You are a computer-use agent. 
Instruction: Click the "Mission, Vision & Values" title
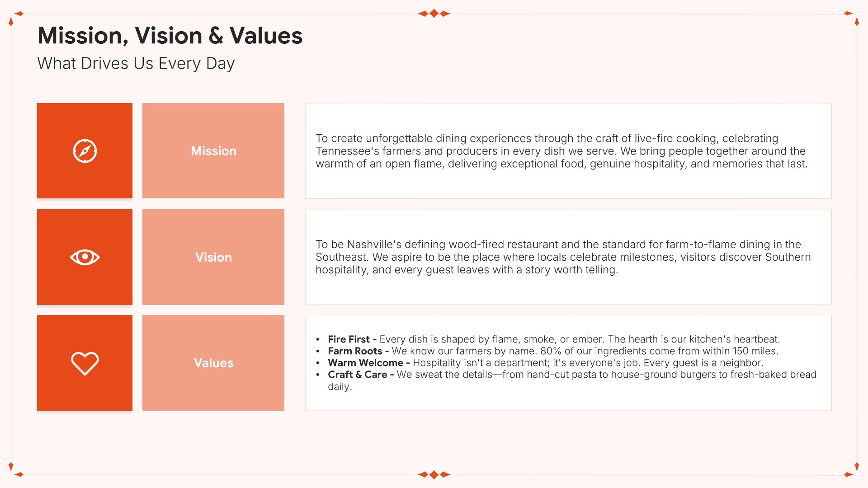pos(170,36)
